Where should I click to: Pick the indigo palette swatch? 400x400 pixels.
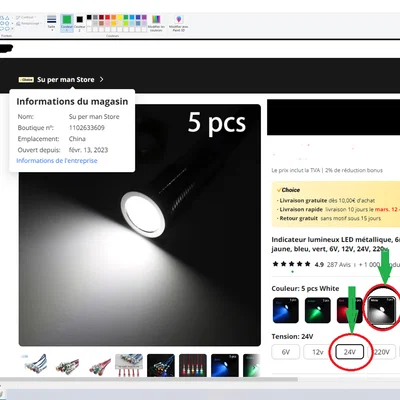click(x=138, y=17)
